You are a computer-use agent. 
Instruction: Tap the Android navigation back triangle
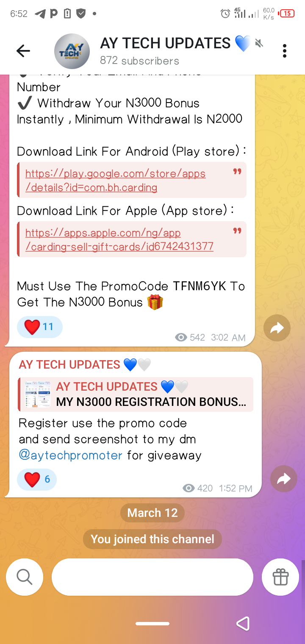click(243, 623)
